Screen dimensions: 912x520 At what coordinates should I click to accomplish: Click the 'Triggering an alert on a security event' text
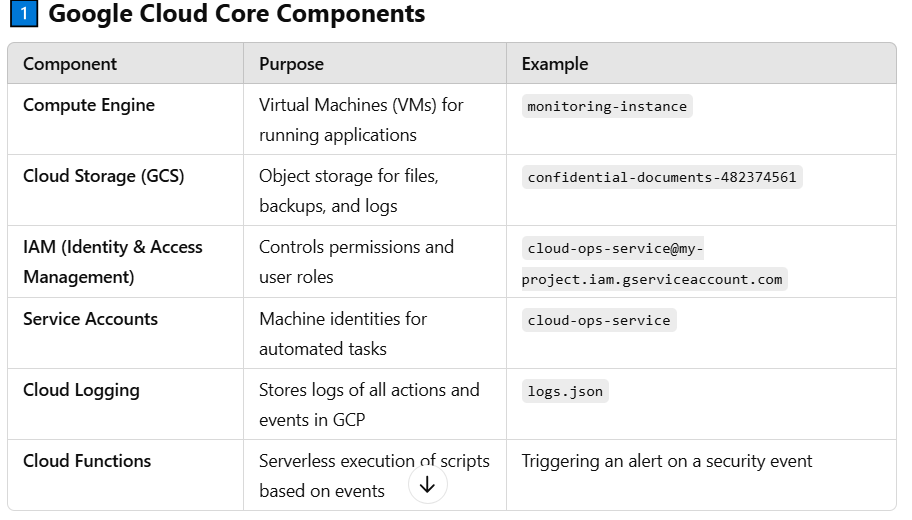click(x=667, y=461)
